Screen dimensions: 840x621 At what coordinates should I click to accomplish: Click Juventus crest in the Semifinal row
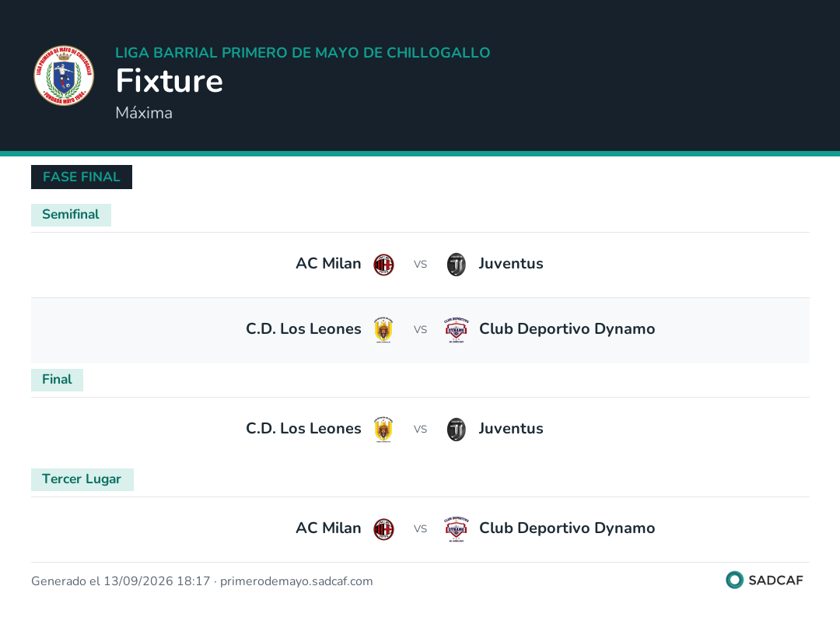(x=457, y=264)
